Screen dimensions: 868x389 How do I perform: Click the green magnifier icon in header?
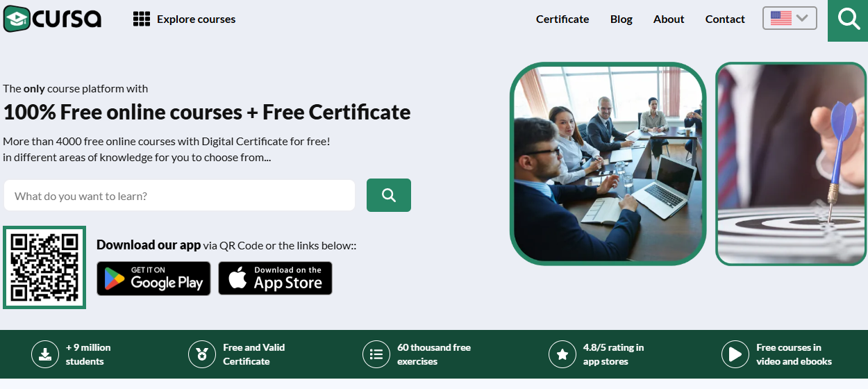pos(848,19)
